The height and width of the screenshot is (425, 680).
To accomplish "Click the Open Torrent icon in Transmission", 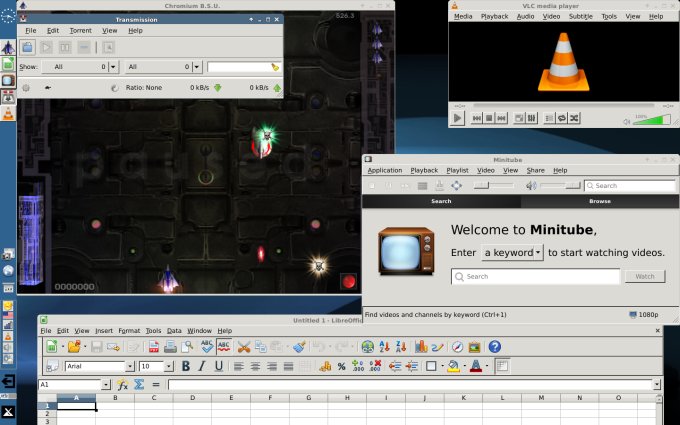I will tap(28, 47).
